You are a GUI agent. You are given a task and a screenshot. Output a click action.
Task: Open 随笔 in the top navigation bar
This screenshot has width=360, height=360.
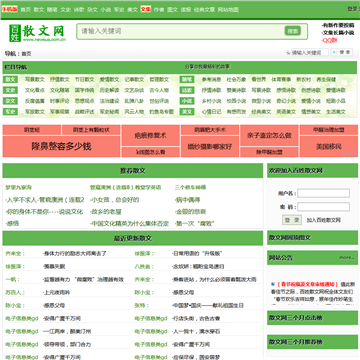[52, 10]
